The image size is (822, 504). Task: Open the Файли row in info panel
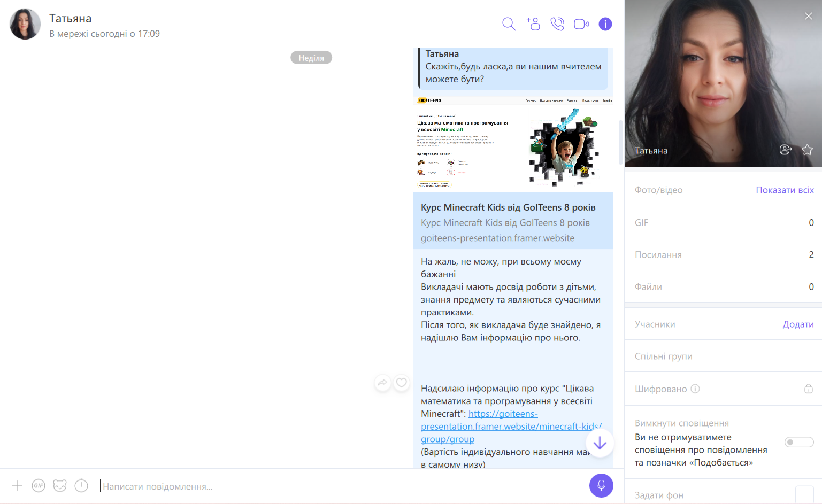[723, 286]
